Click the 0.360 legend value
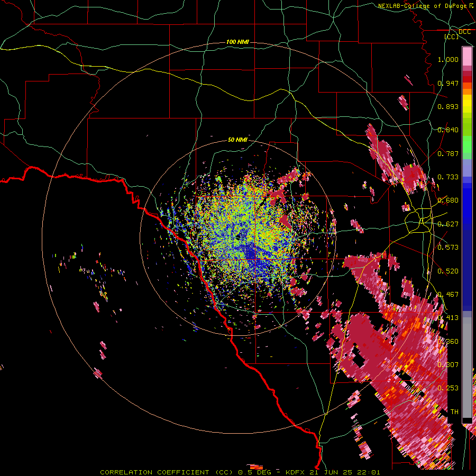Viewport: 476px width, 476px height. click(448, 341)
